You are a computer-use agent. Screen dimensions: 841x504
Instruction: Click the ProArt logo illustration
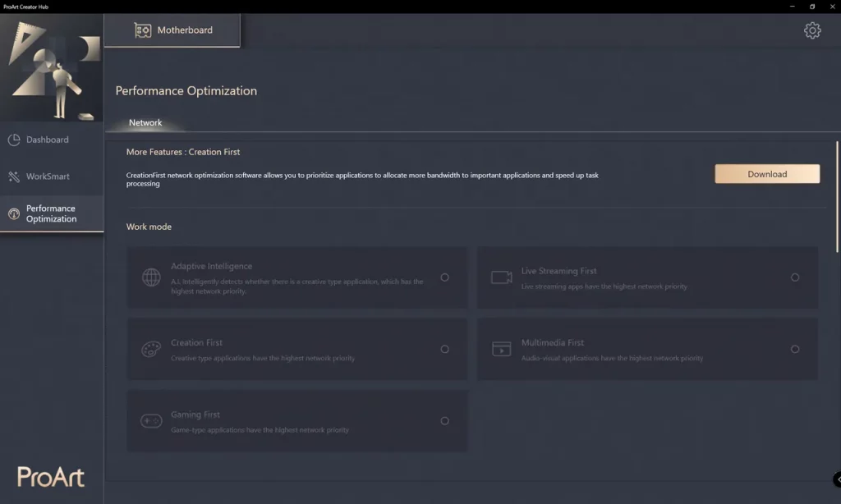click(x=52, y=68)
